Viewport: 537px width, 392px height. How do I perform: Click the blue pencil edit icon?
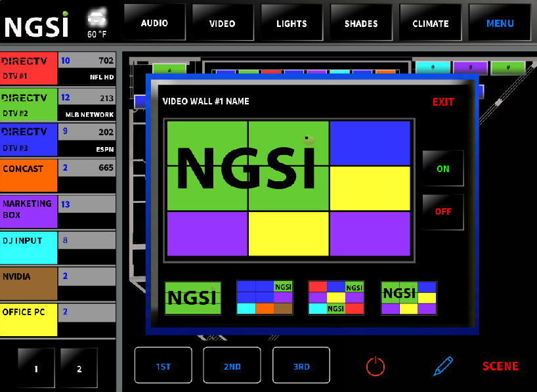coord(443,366)
